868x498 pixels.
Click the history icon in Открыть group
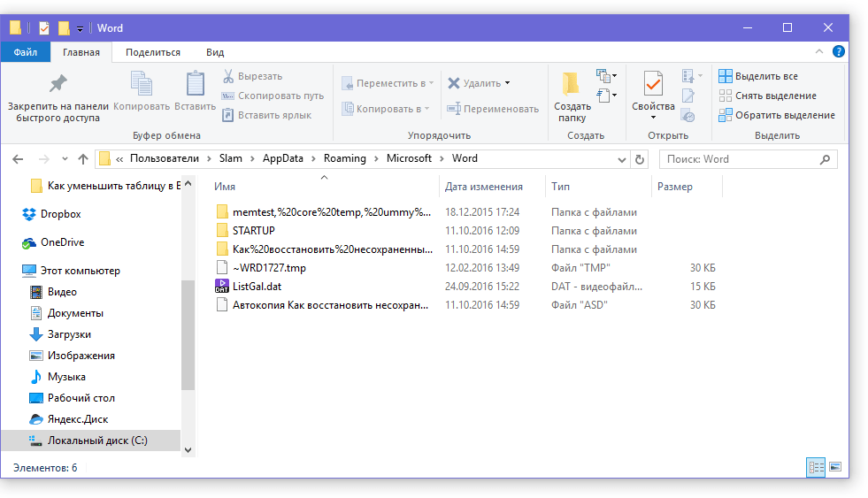pos(688,116)
